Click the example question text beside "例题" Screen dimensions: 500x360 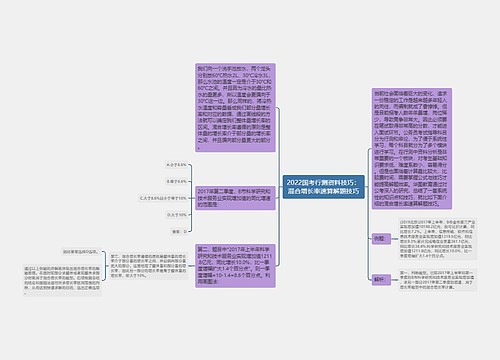click(x=438, y=239)
